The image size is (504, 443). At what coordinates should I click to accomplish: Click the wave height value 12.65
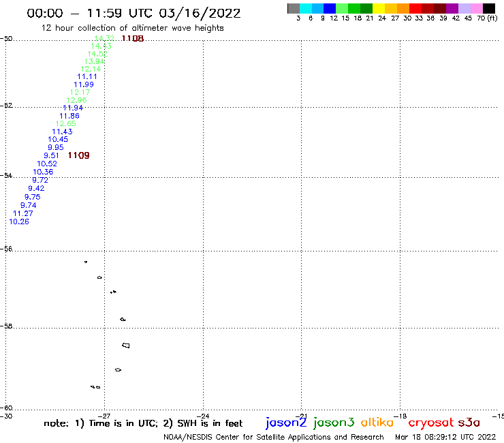tap(65, 123)
